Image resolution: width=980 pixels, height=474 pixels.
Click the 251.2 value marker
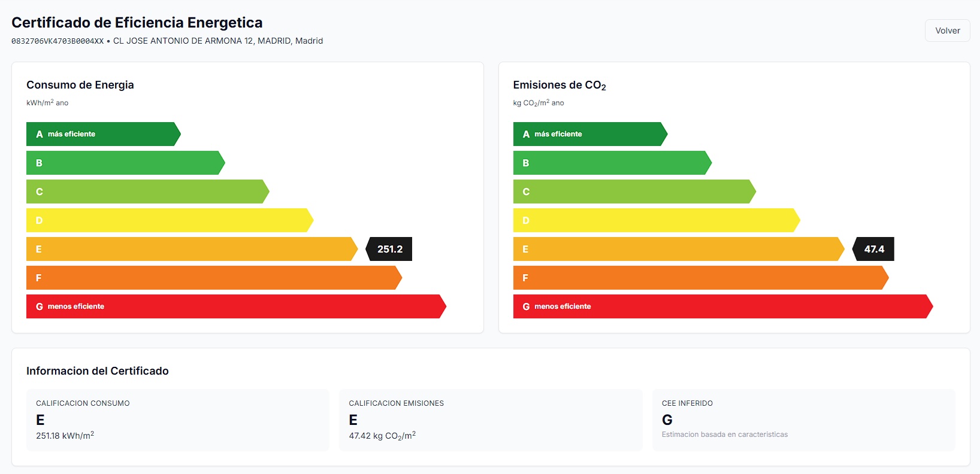coord(390,249)
